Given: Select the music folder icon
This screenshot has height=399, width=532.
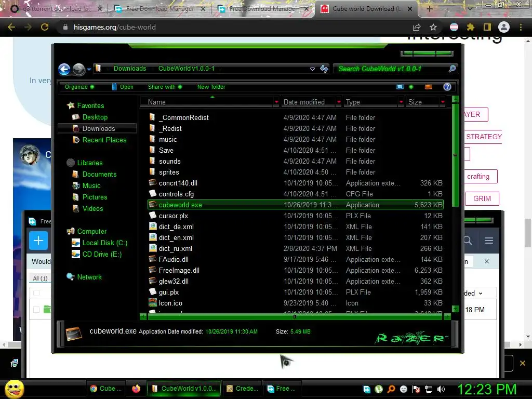Looking at the screenshot, I should tap(152, 139).
